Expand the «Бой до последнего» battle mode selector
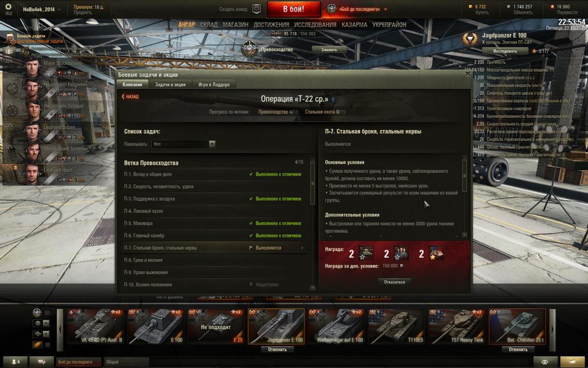The image size is (588, 368). click(x=357, y=9)
